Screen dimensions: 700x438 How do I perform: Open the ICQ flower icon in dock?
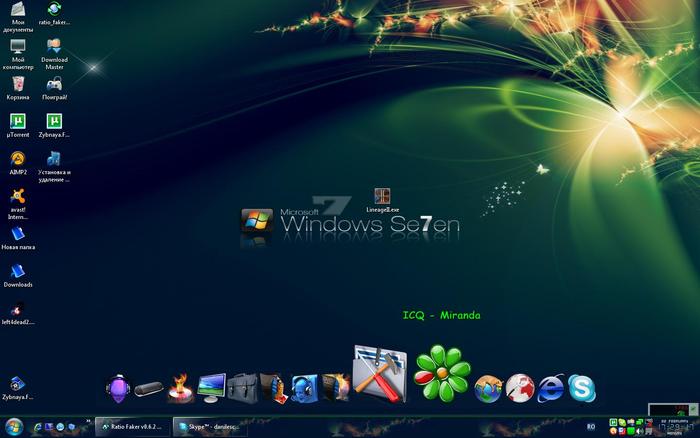441,373
